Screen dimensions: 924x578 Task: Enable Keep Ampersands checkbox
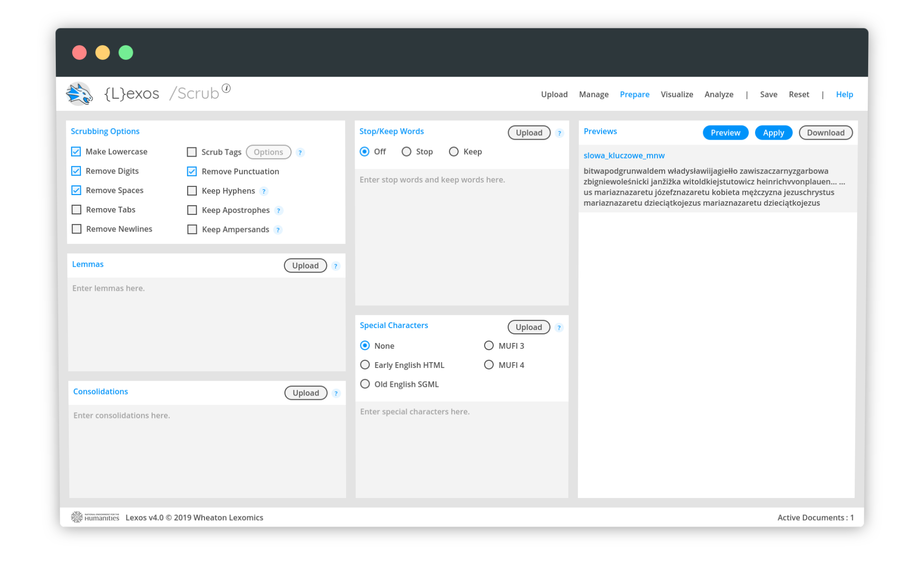(x=192, y=229)
